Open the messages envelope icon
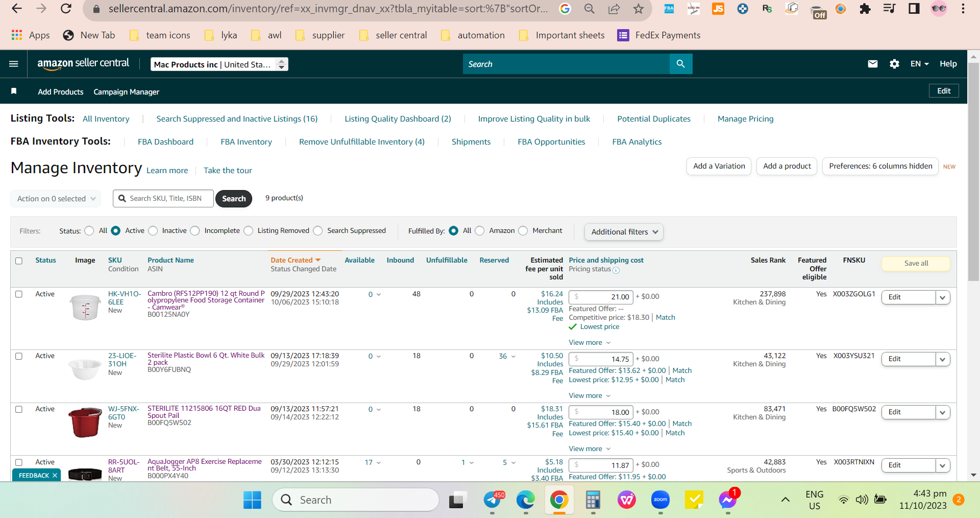980x518 pixels. [x=873, y=64]
